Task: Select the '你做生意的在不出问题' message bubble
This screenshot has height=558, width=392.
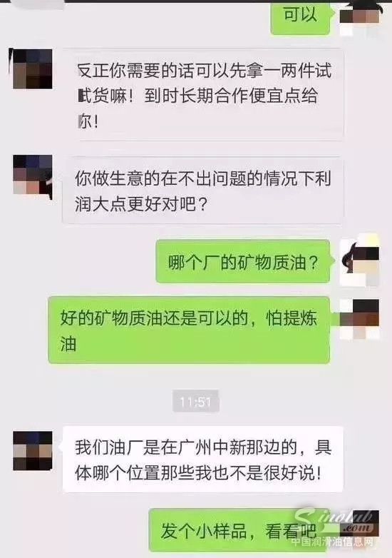Action: [x=203, y=191]
